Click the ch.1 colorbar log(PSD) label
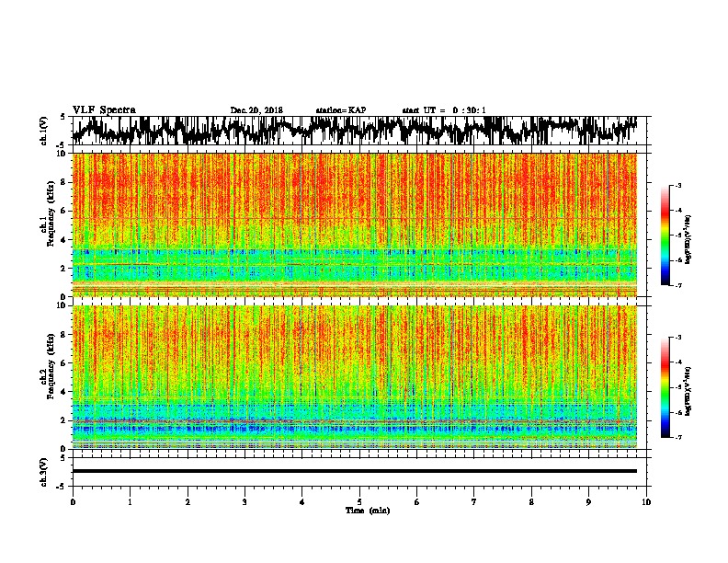 coord(688,240)
